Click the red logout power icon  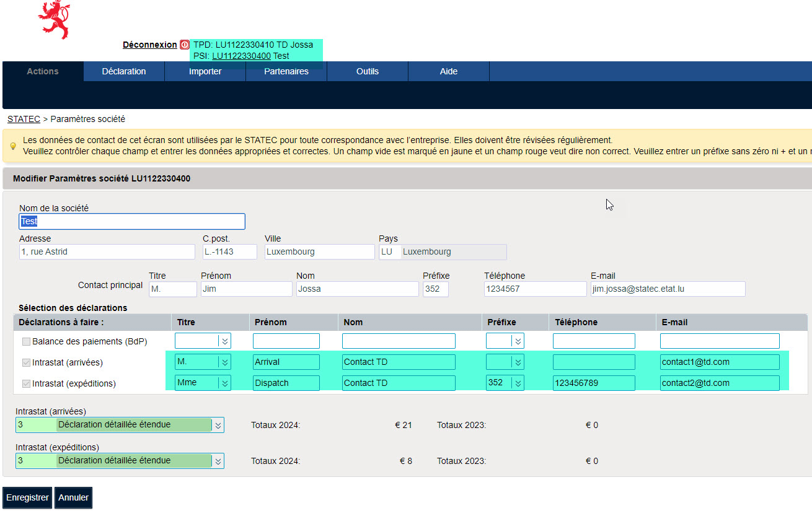pyautogui.click(x=185, y=45)
